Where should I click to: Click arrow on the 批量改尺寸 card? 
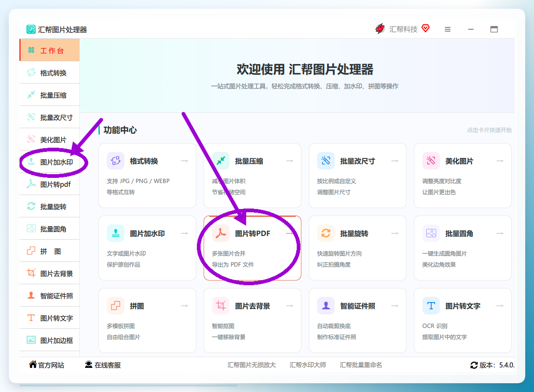pos(395,161)
